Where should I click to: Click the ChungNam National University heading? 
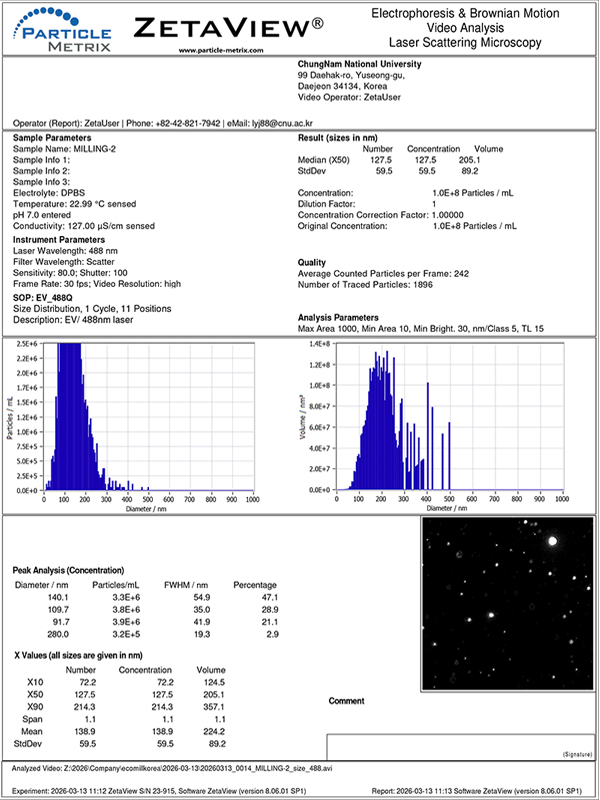[360, 64]
